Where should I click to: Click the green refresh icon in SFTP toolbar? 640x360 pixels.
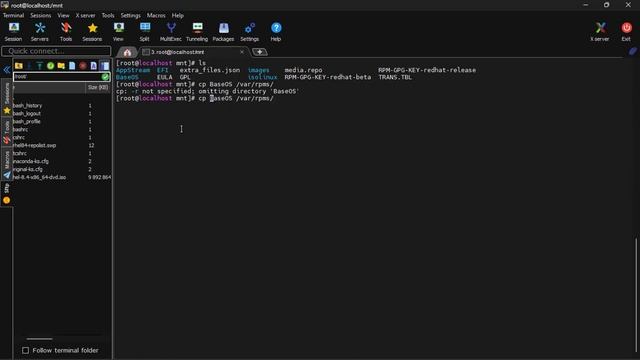click(50, 66)
